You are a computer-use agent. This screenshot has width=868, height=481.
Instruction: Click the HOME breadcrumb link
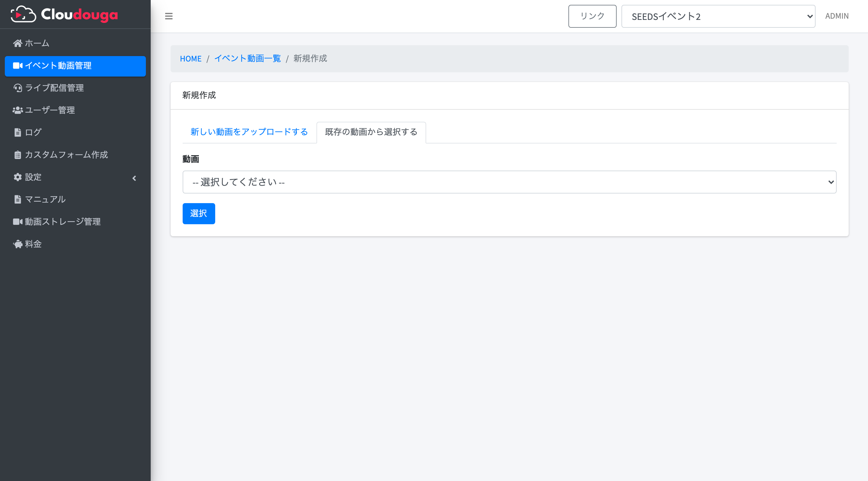click(191, 58)
